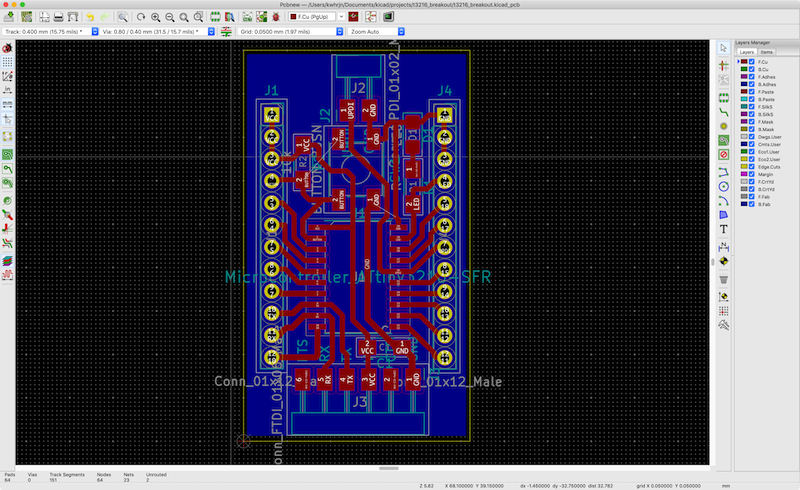Toggle visibility checkbox for B.Fab layer

pyautogui.click(x=752, y=204)
